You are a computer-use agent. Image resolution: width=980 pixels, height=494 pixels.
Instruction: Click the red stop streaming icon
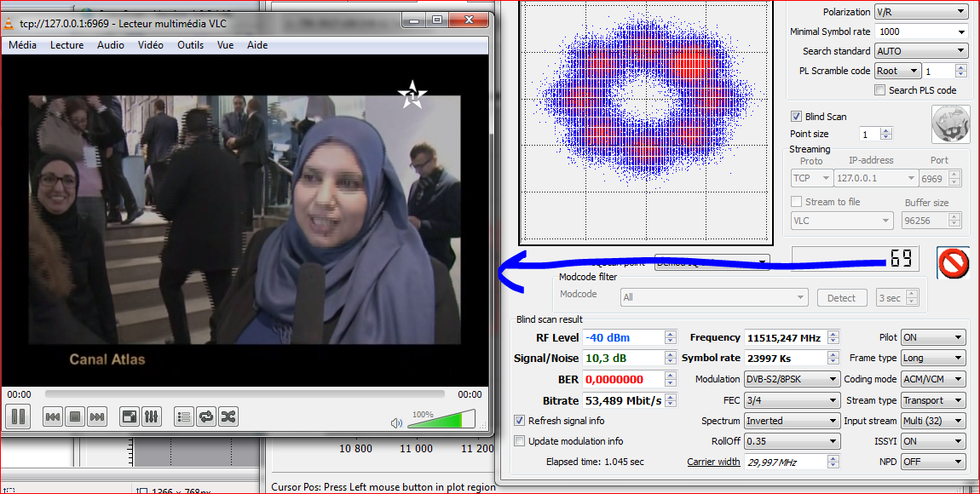point(953,262)
